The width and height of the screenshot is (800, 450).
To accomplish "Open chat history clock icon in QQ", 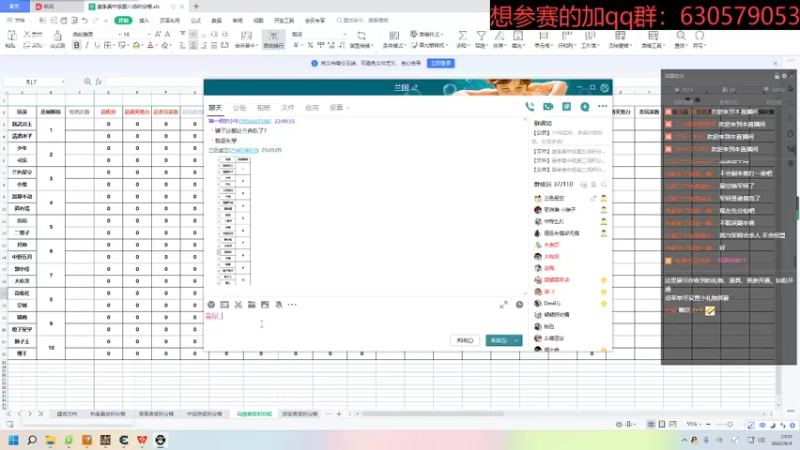I will coord(519,305).
